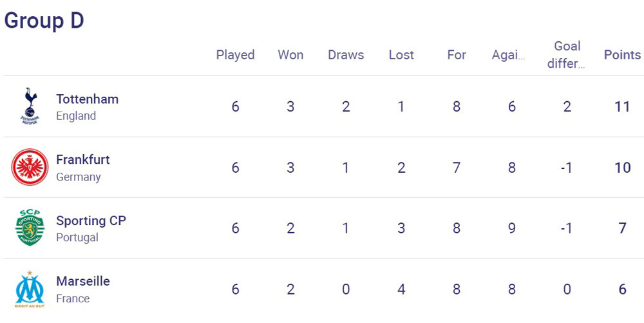Screen dimensions: 644x323
Task: Open the Frankfurt team link
Action: pos(83,159)
